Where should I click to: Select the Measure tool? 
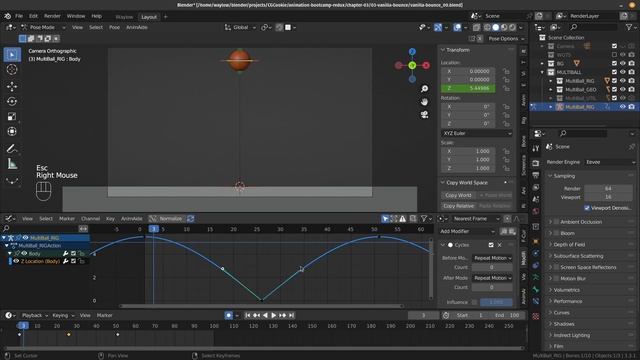coord(12,164)
